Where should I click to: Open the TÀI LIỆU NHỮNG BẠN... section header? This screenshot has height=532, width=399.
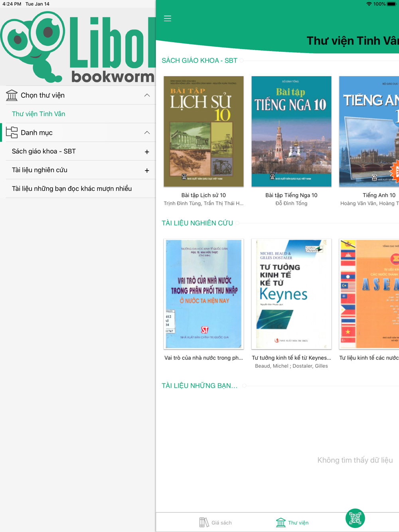(199, 386)
